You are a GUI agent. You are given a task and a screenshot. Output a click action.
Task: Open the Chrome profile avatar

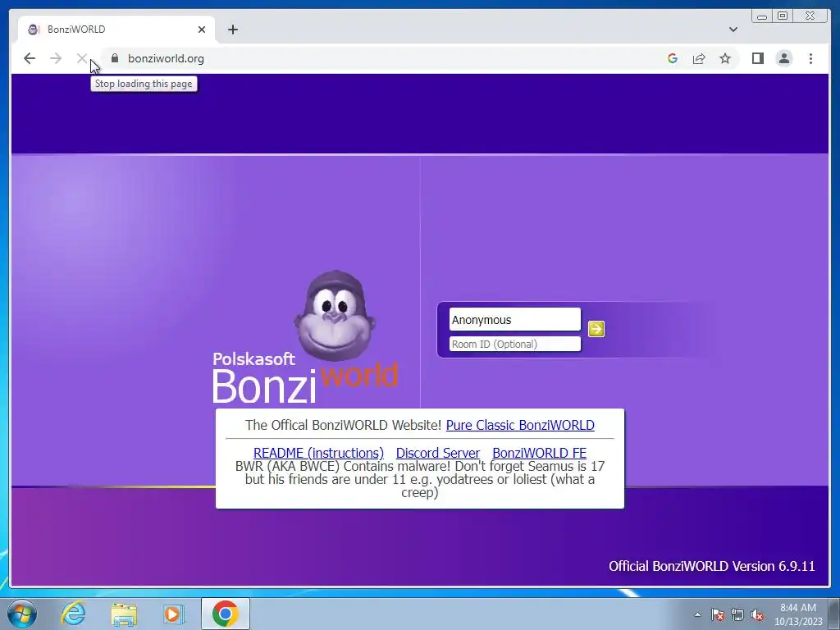(x=783, y=58)
